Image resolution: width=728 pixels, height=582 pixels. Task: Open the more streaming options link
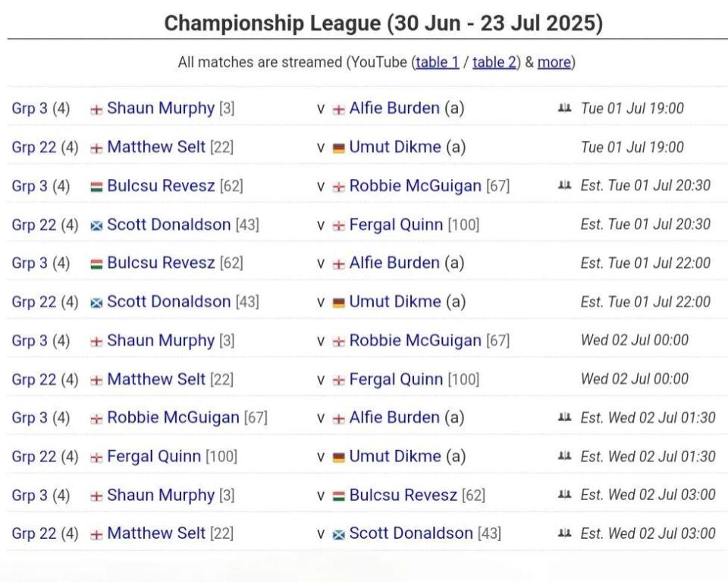click(554, 61)
